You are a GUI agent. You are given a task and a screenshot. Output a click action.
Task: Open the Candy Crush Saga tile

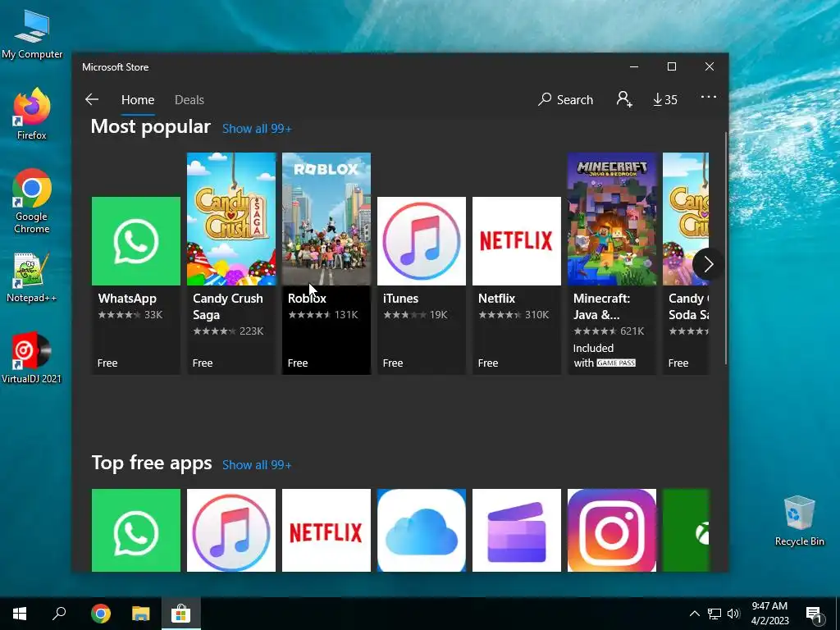[x=231, y=263]
